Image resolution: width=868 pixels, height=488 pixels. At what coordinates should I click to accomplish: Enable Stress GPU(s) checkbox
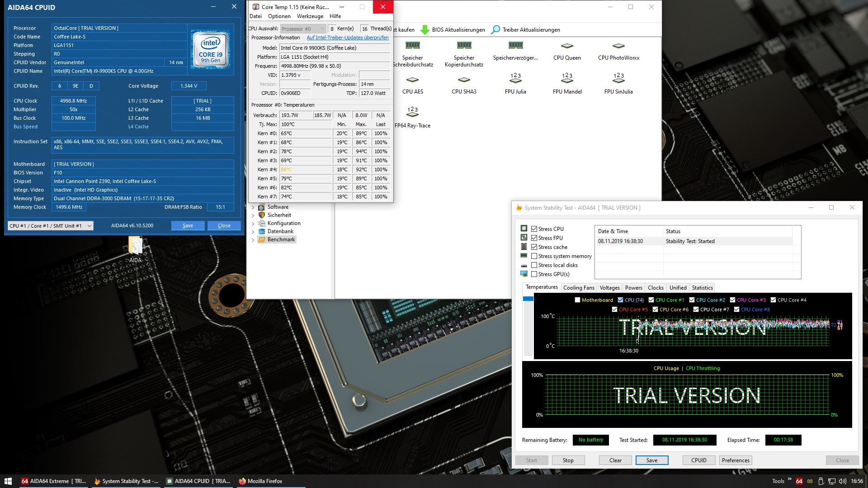534,274
